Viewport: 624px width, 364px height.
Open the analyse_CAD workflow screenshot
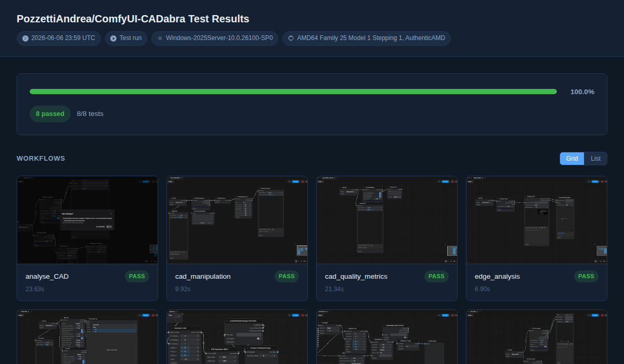click(87, 220)
